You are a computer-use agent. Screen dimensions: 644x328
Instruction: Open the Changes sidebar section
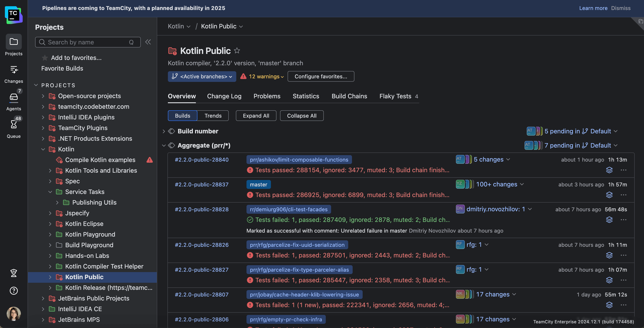pos(14,74)
